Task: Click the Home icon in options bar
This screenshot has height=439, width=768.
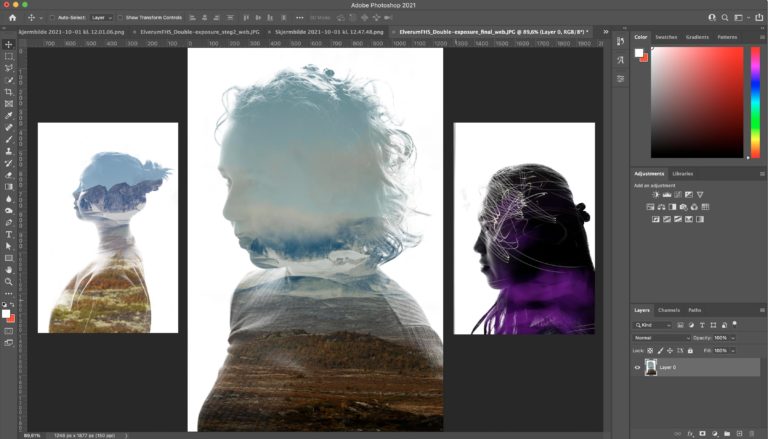Action: point(12,17)
